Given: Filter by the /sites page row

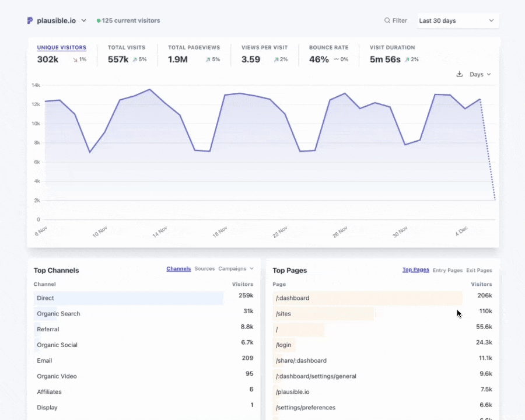Looking at the screenshot, I should [x=283, y=314].
